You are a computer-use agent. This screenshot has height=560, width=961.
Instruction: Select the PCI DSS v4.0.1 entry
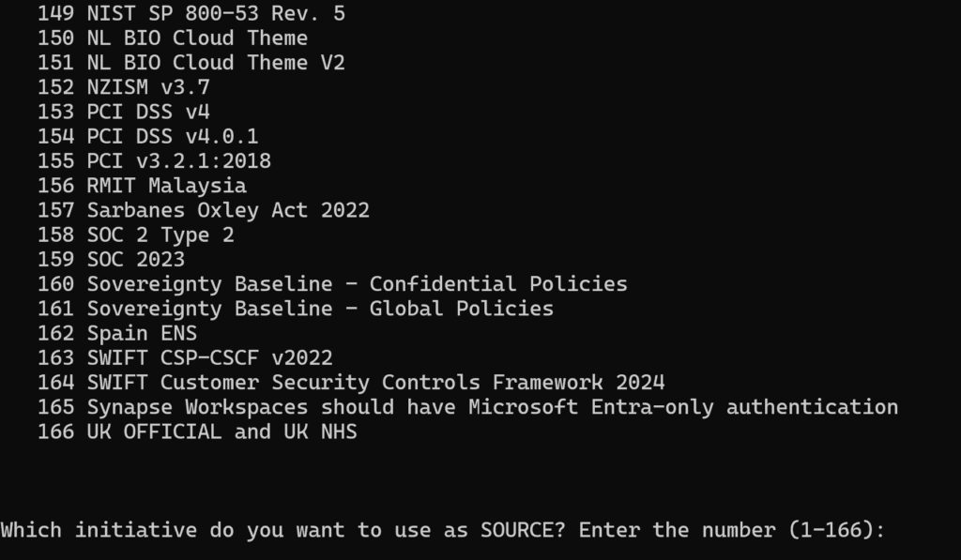click(x=148, y=136)
